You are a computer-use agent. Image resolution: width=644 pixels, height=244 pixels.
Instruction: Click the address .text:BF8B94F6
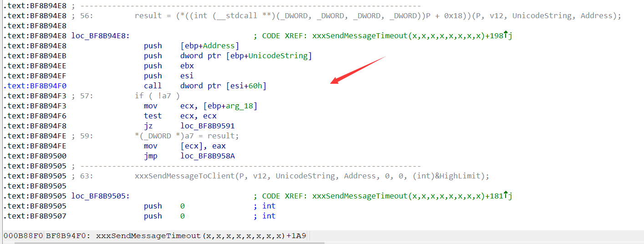(35, 116)
